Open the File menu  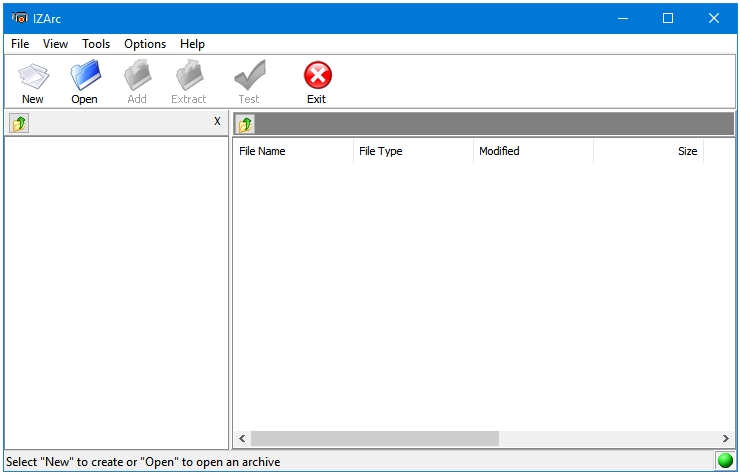20,44
